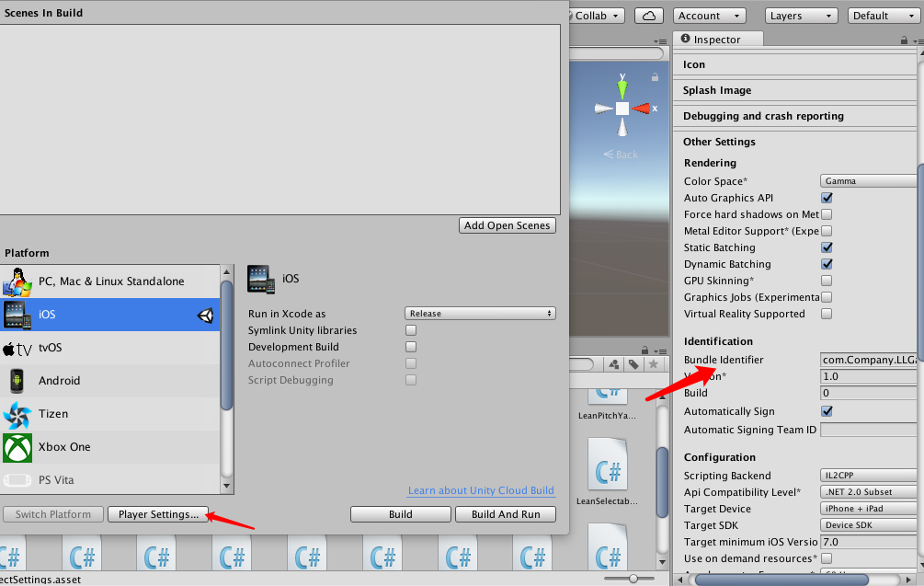The height and width of the screenshot is (586, 924).
Task: Select the LeanPitchYa... script file
Action: point(607,405)
